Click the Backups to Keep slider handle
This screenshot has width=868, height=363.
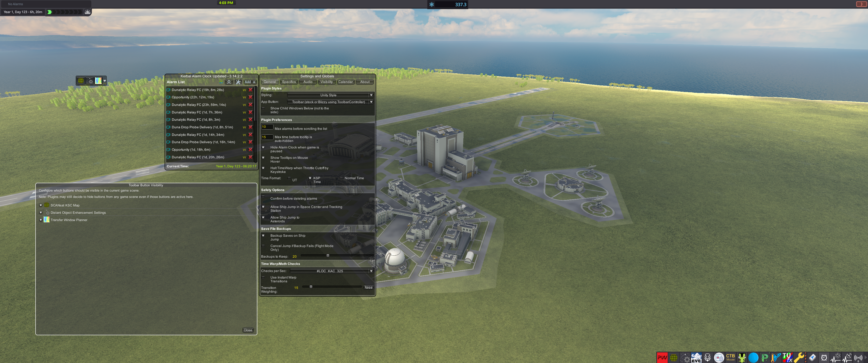click(328, 256)
